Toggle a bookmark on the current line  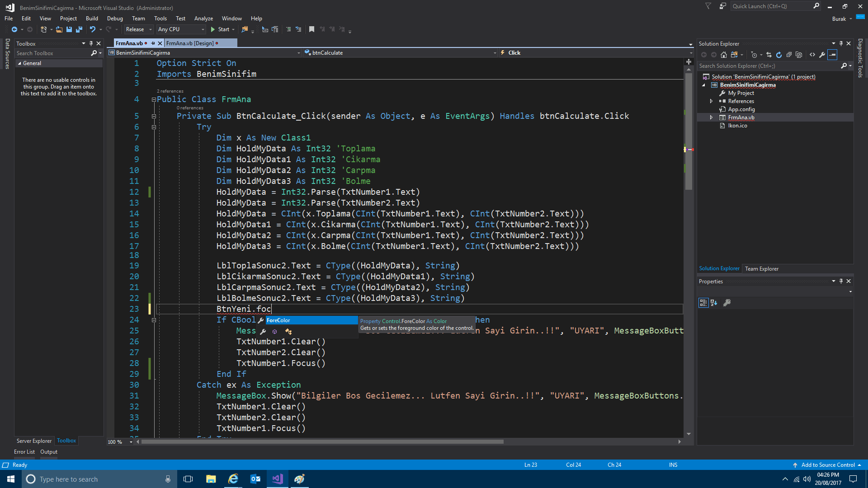[311, 29]
